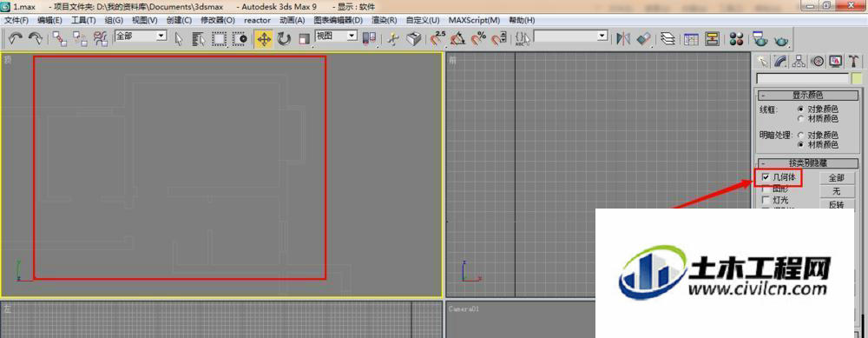The height and width of the screenshot is (338, 868).
Task: Open the Material Editor spheres icon
Action: [736, 39]
